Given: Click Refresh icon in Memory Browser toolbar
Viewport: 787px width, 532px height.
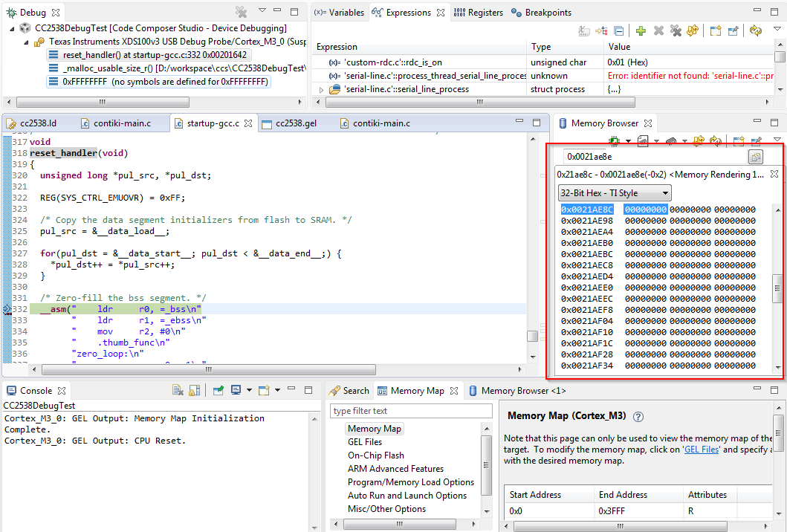Looking at the screenshot, I should click(716, 141).
